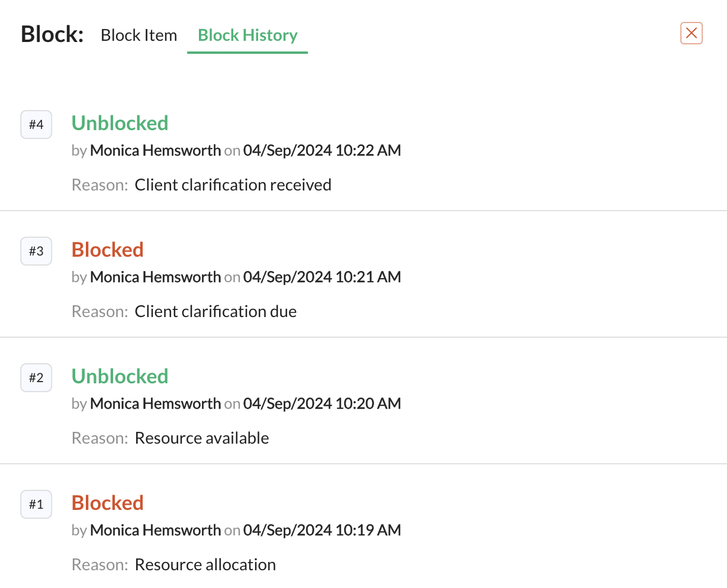Click the reason 'Client clarification due'
This screenshot has width=727, height=588.
(x=215, y=312)
